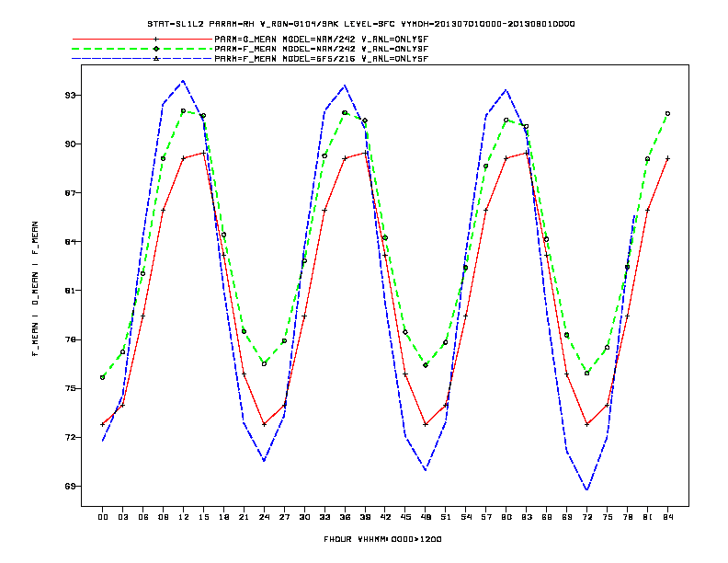Click y-axis tick value 72
Screen dimensions: 728x563
(70, 437)
